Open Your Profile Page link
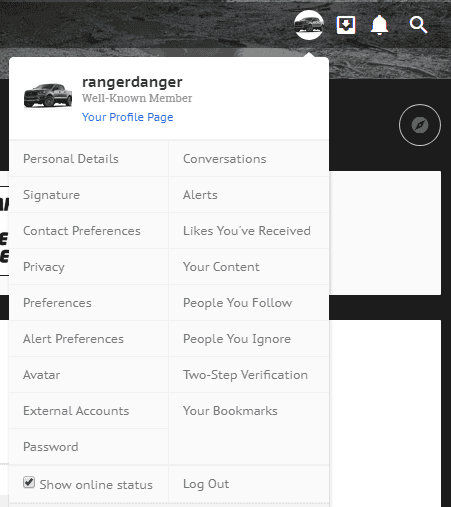451x507 pixels. [128, 117]
